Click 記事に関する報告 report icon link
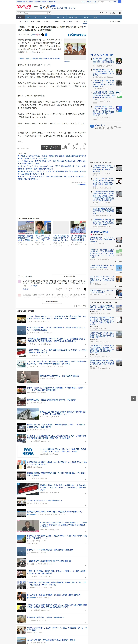 (23, 149)
